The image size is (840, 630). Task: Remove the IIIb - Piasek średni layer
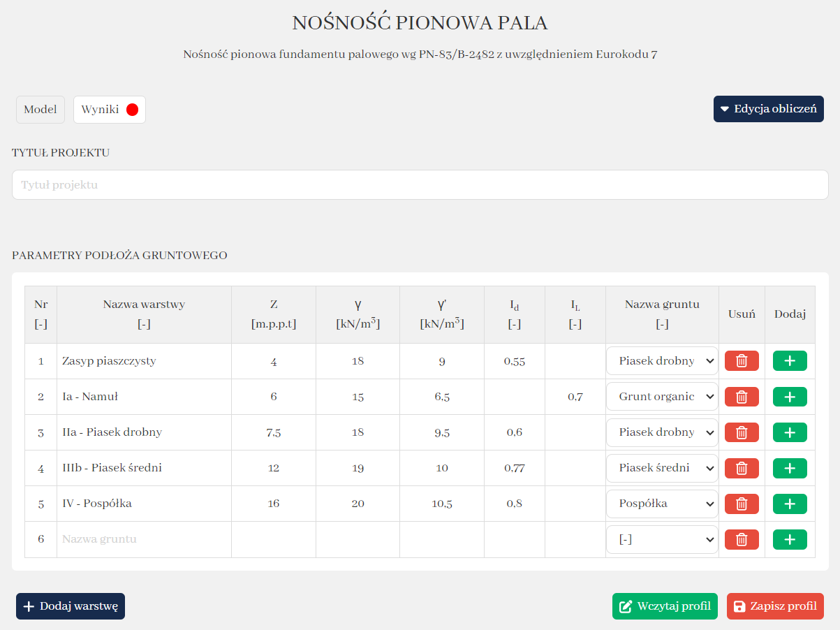click(742, 468)
